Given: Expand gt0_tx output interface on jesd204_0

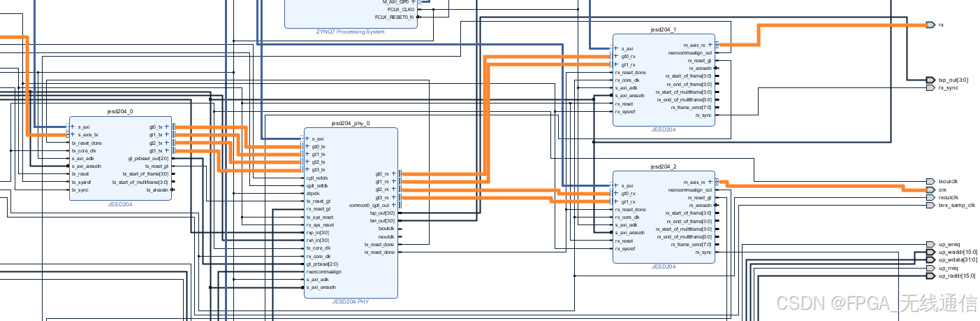Looking at the screenshot, I should (167, 127).
